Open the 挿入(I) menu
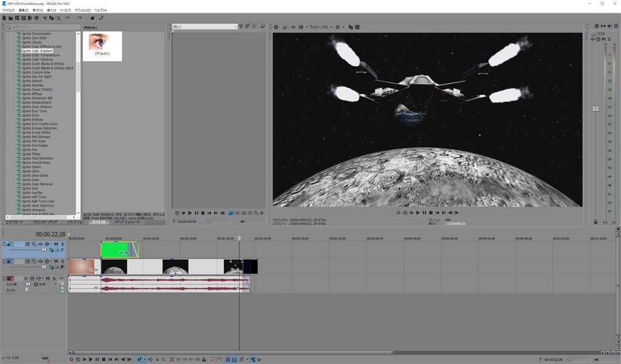 [x=51, y=10]
